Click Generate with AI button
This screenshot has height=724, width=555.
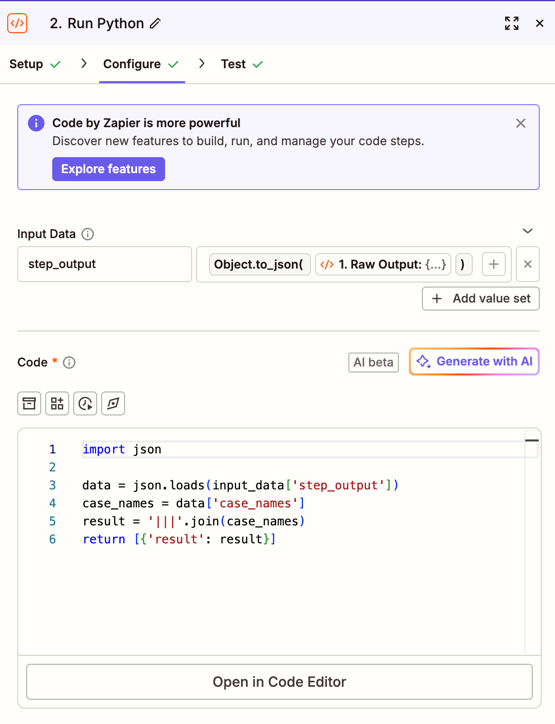tap(474, 362)
